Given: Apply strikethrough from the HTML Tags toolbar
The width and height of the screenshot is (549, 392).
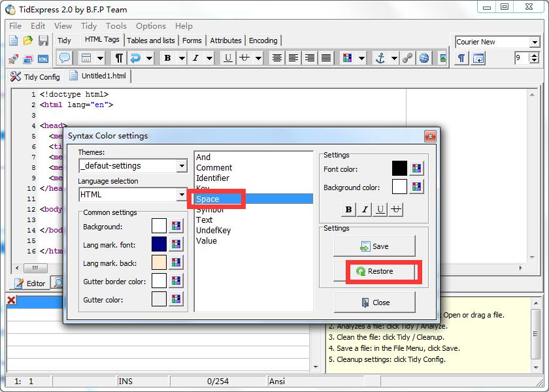Looking at the screenshot, I should click(x=244, y=57).
